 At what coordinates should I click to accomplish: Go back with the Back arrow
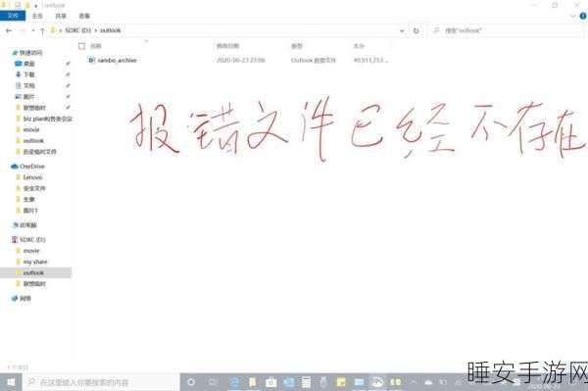point(9,30)
